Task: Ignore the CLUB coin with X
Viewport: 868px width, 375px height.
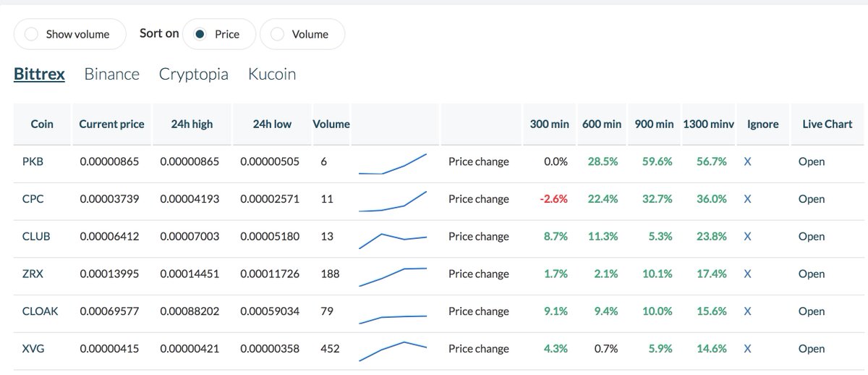Action: (x=747, y=237)
